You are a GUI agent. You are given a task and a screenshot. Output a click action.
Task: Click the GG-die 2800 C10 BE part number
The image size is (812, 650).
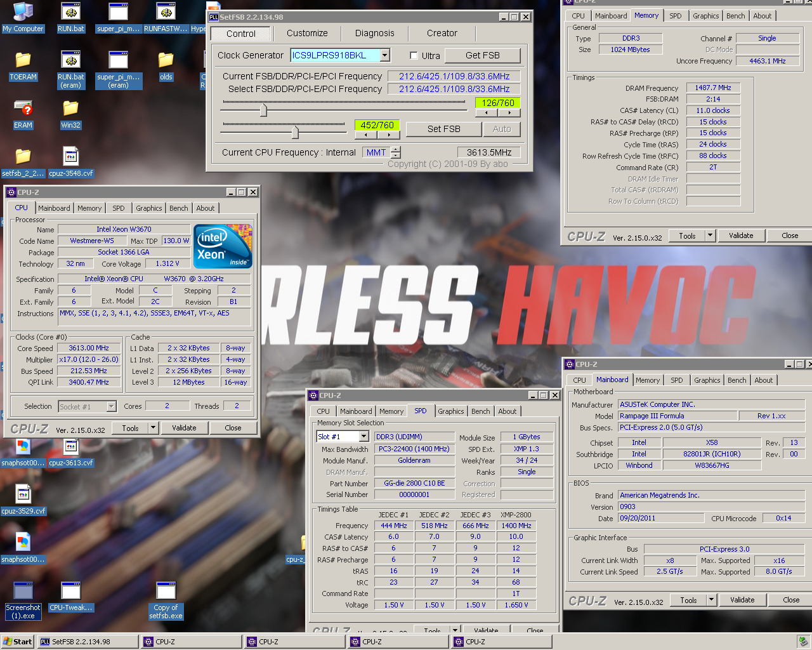click(414, 483)
